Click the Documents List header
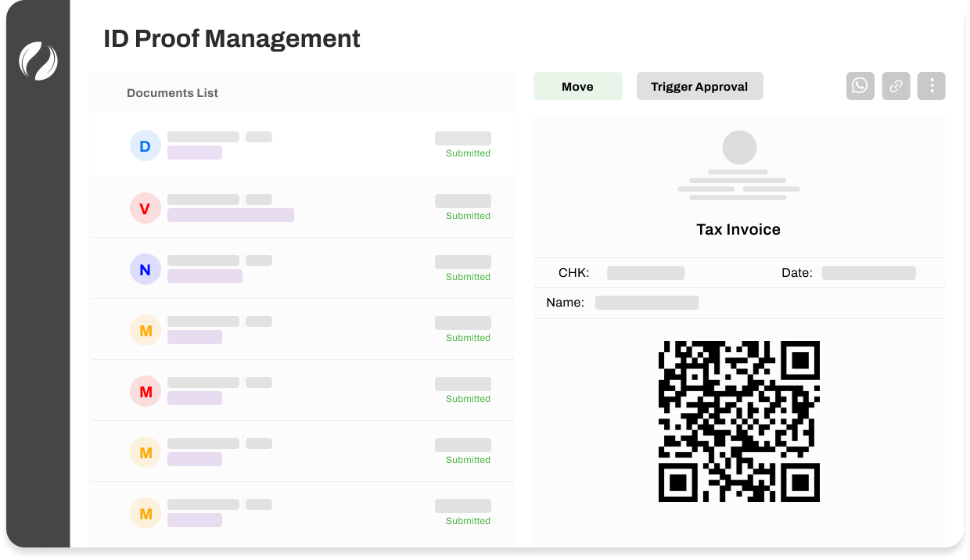This screenshot has height=560, width=970. click(172, 93)
